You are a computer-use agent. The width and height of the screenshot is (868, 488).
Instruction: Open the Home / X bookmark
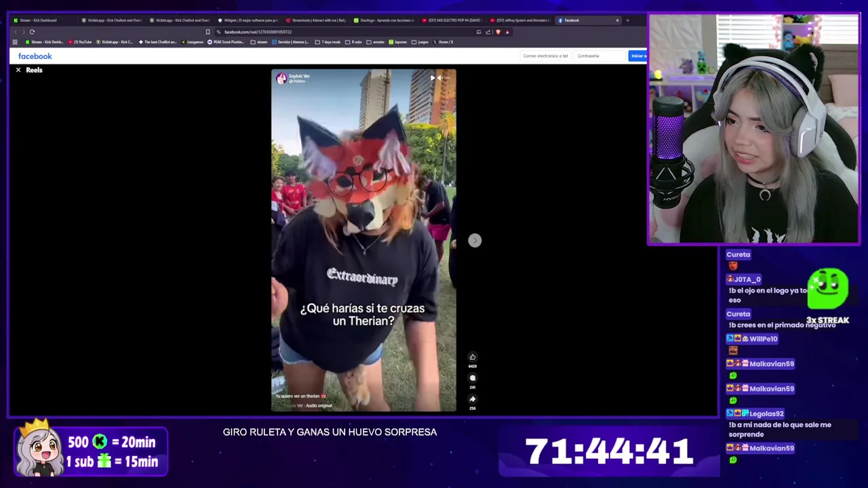pos(443,42)
